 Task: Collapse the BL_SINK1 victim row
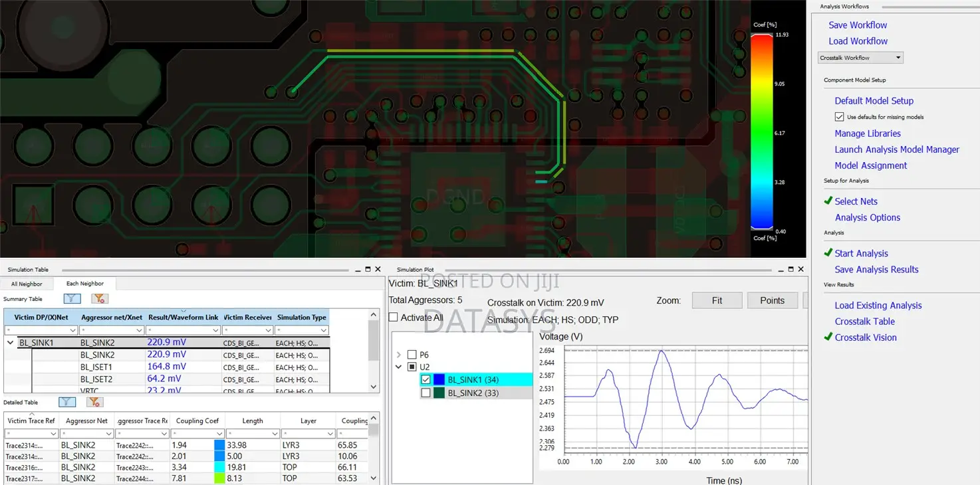click(11, 343)
